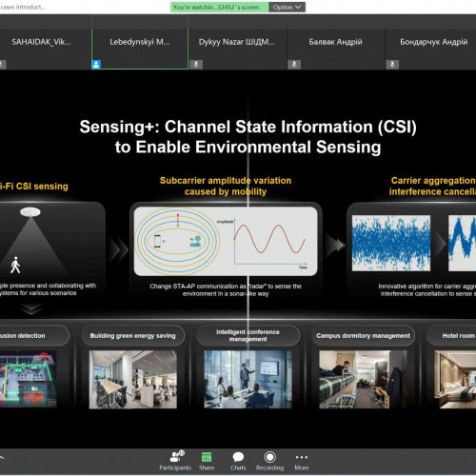Toggle the Recording icon
The width and height of the screenshot is (476, 476).
269,457
